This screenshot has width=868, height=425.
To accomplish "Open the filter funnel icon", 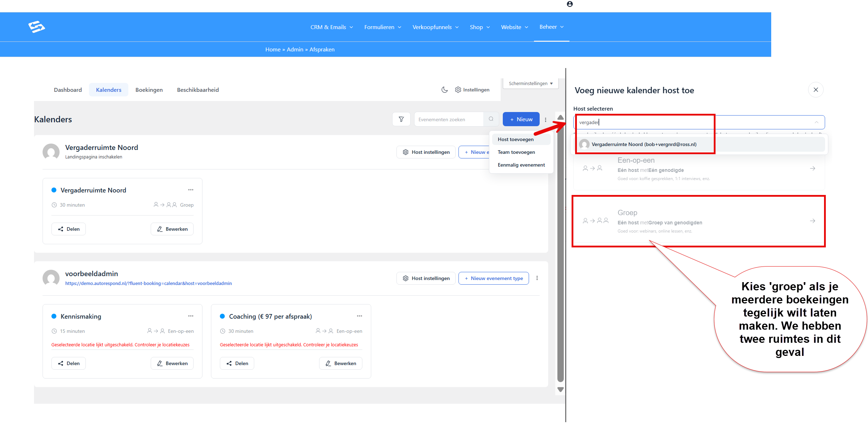I will [401, 119].
